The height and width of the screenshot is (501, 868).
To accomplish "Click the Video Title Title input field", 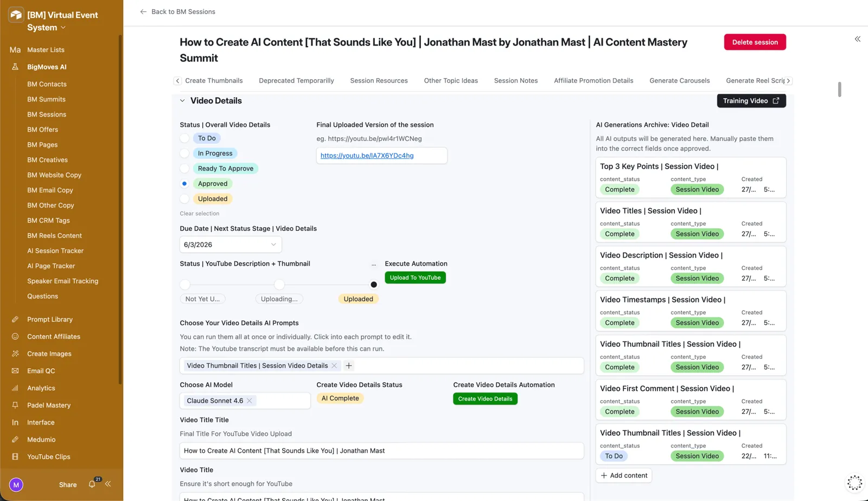I will pos(382,451).
